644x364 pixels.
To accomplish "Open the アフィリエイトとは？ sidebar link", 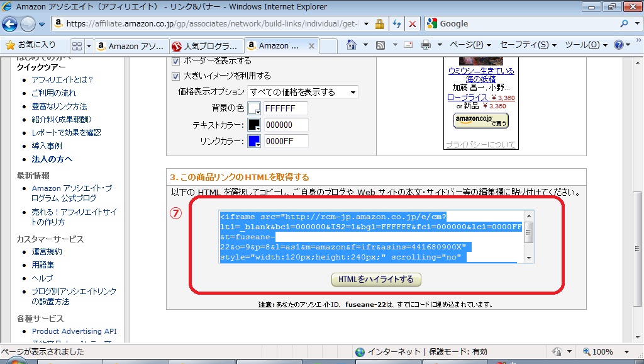I will [62, 80].
